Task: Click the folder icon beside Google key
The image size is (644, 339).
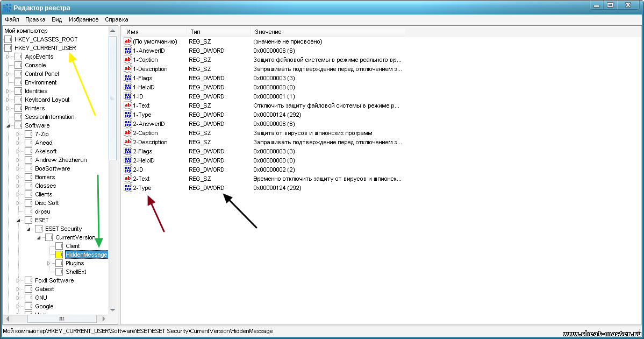Action: pos(28,307)
